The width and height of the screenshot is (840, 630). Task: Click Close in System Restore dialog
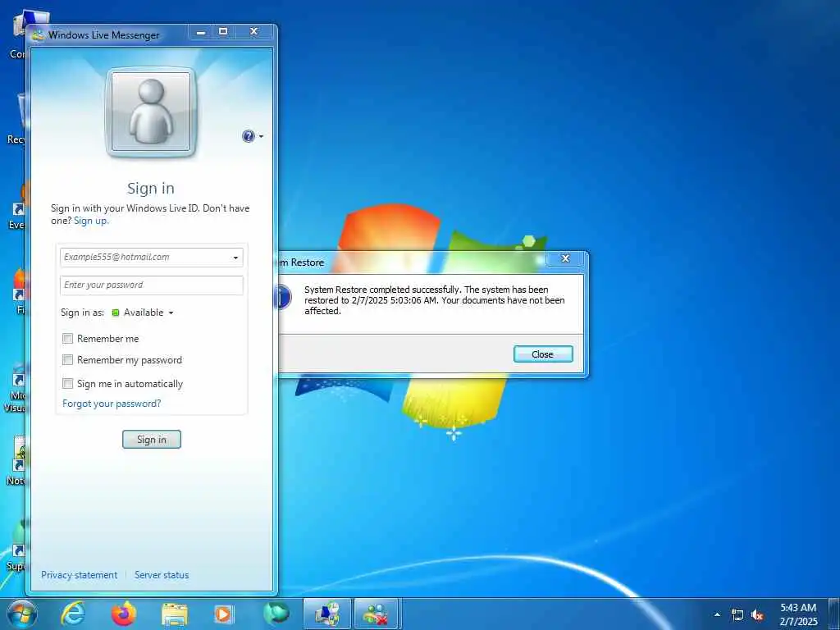(x=543, y=354)
